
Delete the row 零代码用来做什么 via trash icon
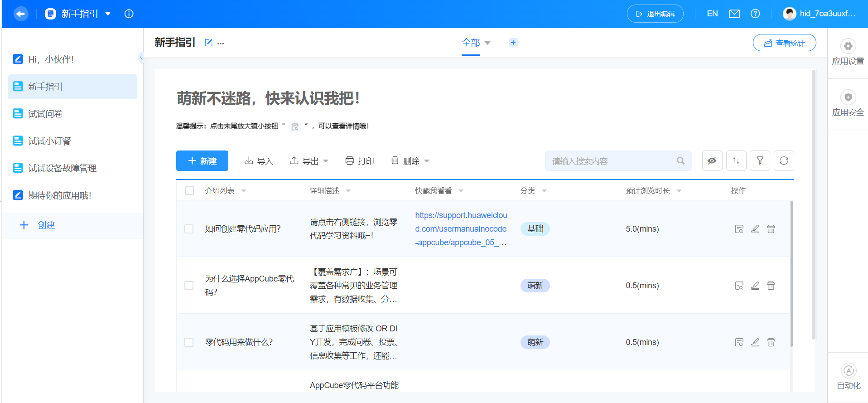[771, 342]
